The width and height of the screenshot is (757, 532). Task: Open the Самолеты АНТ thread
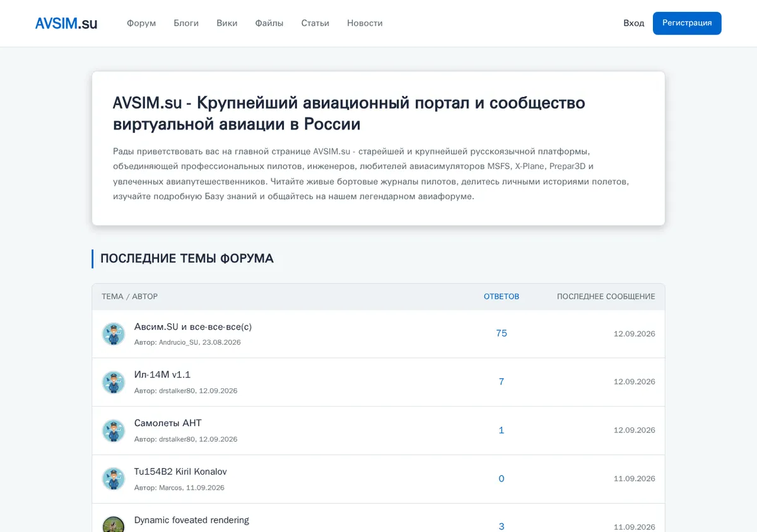pyautogui.click(x=168, y=423)
